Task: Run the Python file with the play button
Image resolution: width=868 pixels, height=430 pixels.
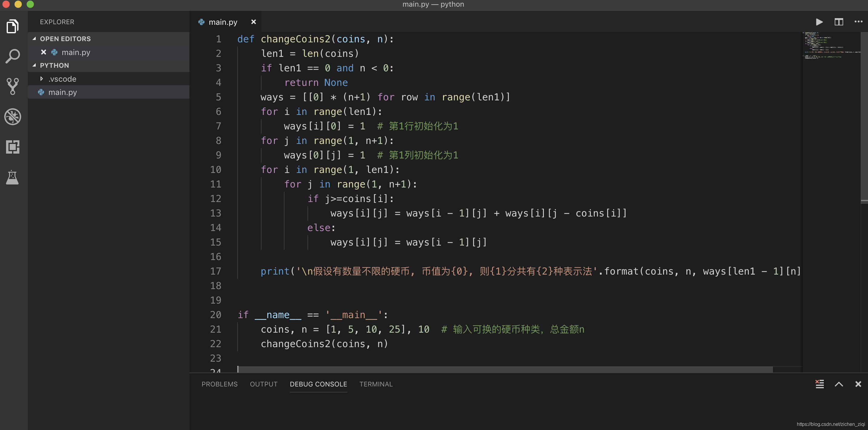Action: pyautogui.click(x=820, y=22)
